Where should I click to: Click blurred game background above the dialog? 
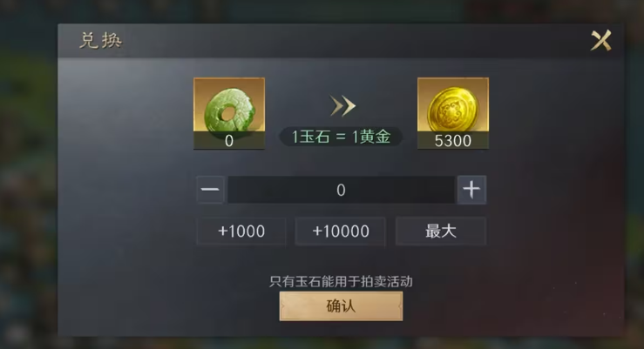322,10
